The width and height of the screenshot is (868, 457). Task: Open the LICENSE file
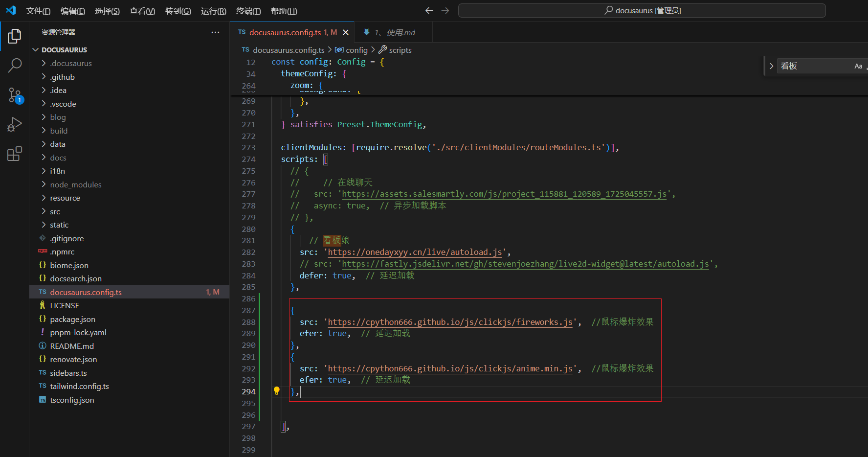coord(64,305)
